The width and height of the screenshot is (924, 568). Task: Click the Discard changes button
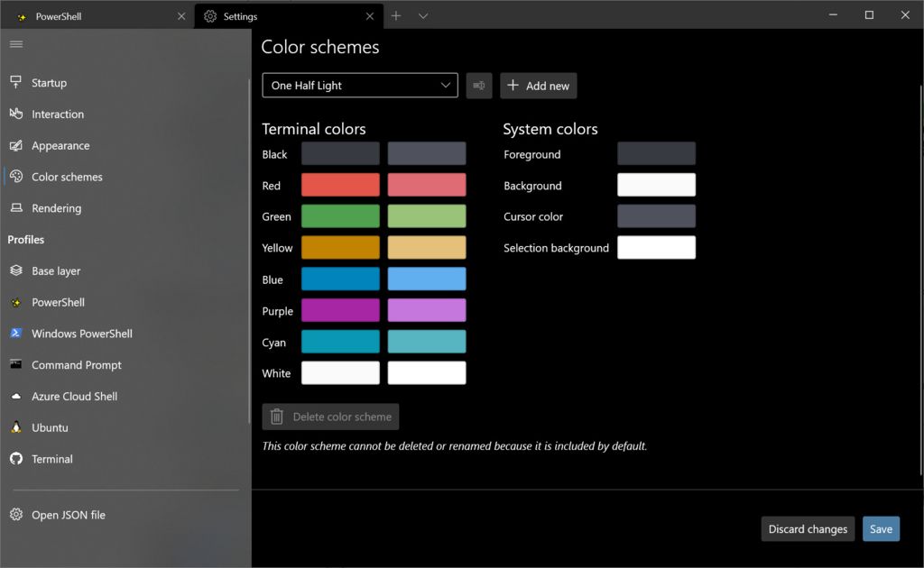tap(808, 528)
